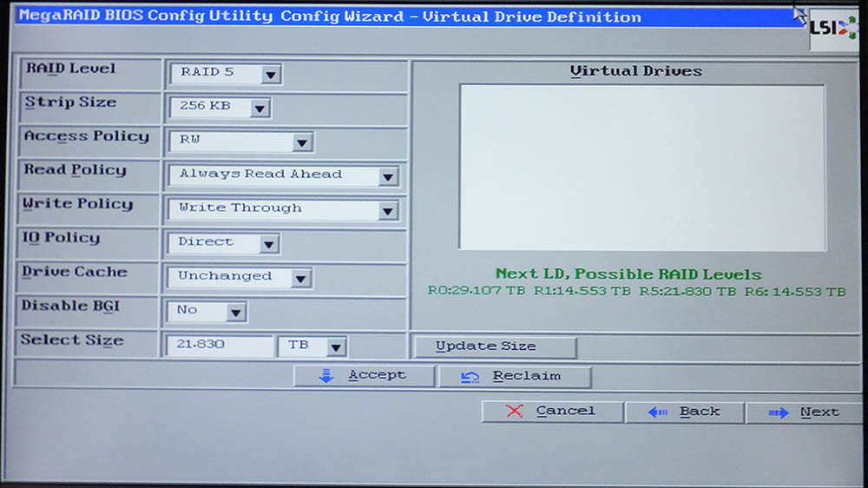This screenshot has width=868, height=488.
Task: Click the Strip Size label
Action: pyautogui.click(x=70, y=102)
